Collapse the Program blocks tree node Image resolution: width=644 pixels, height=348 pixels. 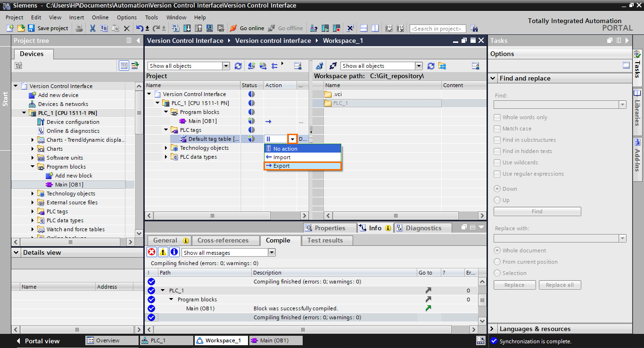tap(32, 166)
